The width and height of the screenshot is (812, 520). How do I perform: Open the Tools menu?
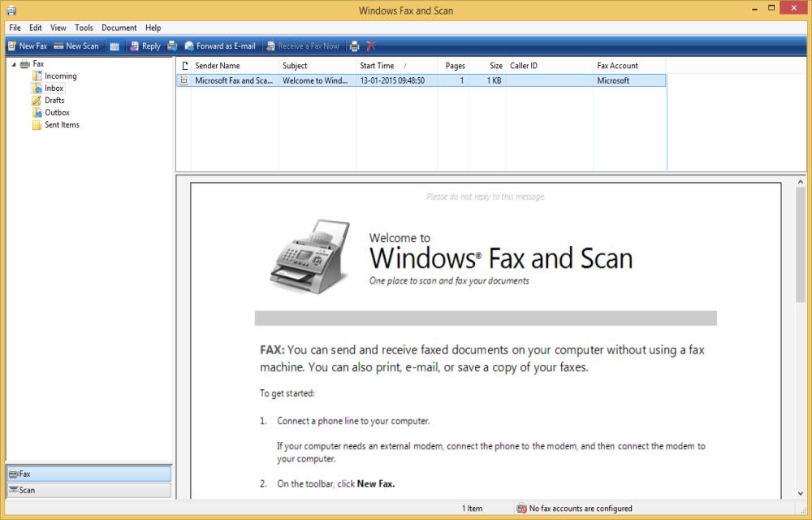pyautogui.click(x=84, y=28)
